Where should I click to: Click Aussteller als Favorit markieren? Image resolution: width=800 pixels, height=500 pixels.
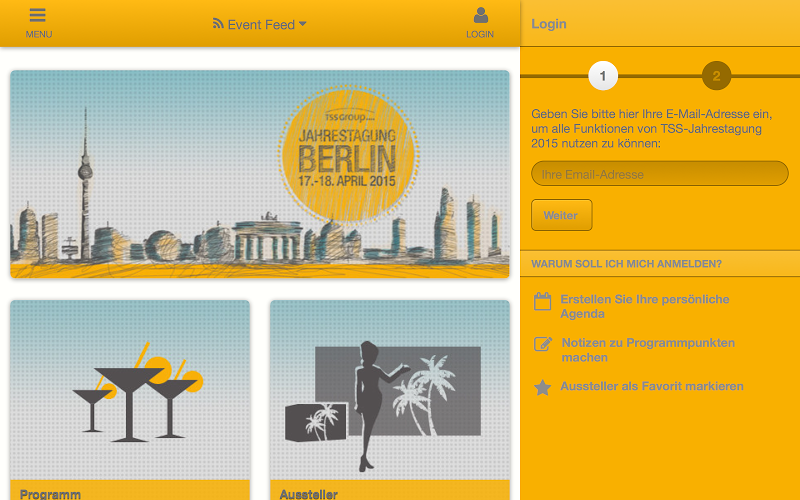click(x=652, y=386)
